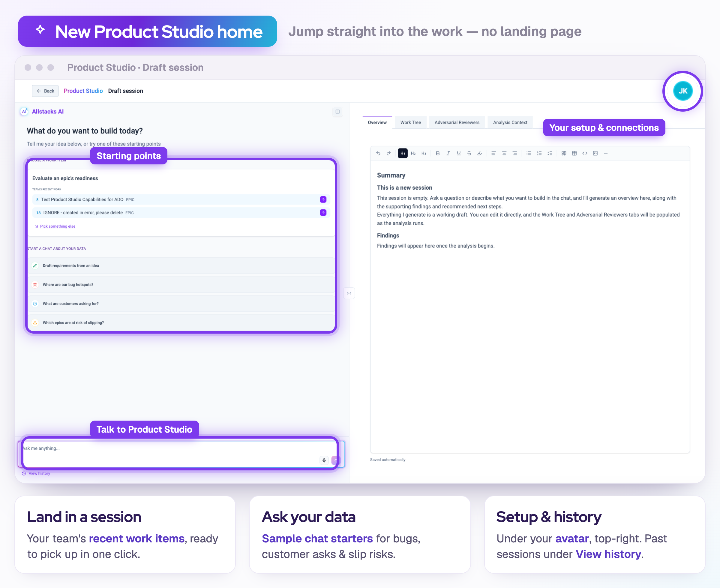Open the Product Studio breadcrumb link
This screenshot has width=720, height=588.
coord(83,91)
